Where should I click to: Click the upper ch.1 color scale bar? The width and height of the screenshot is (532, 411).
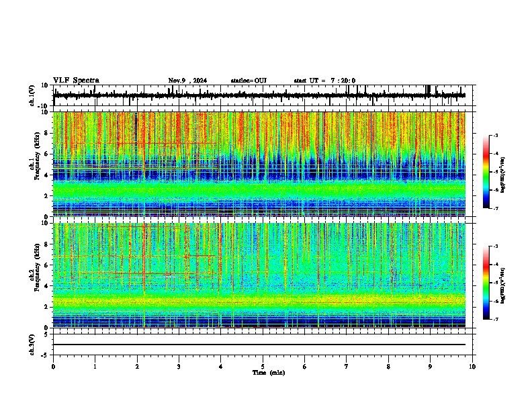click(x=486, y=172)
